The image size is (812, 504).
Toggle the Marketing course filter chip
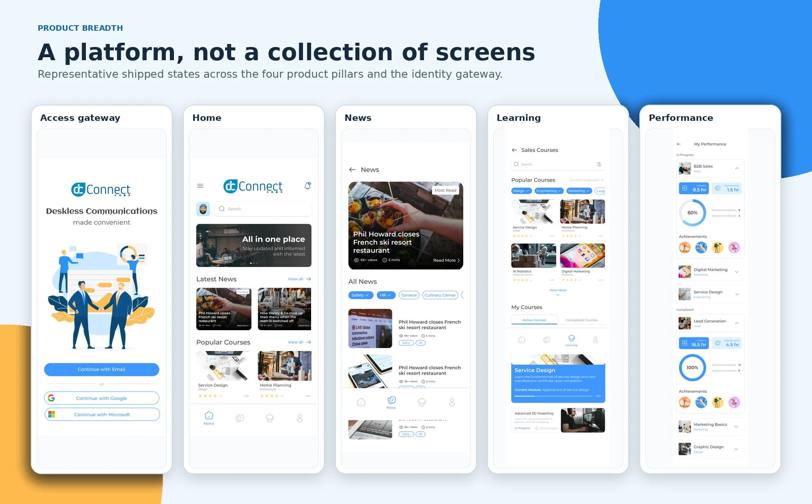(x=580, y=191)
